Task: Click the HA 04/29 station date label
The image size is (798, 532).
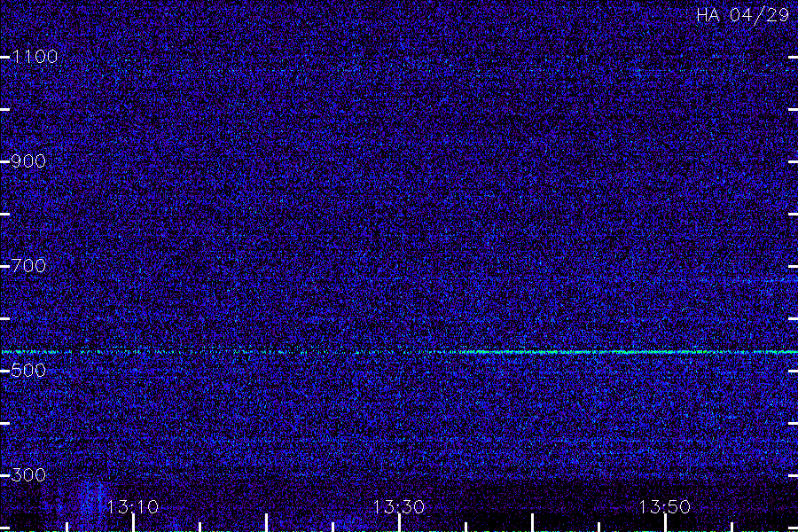Action: 742,15
